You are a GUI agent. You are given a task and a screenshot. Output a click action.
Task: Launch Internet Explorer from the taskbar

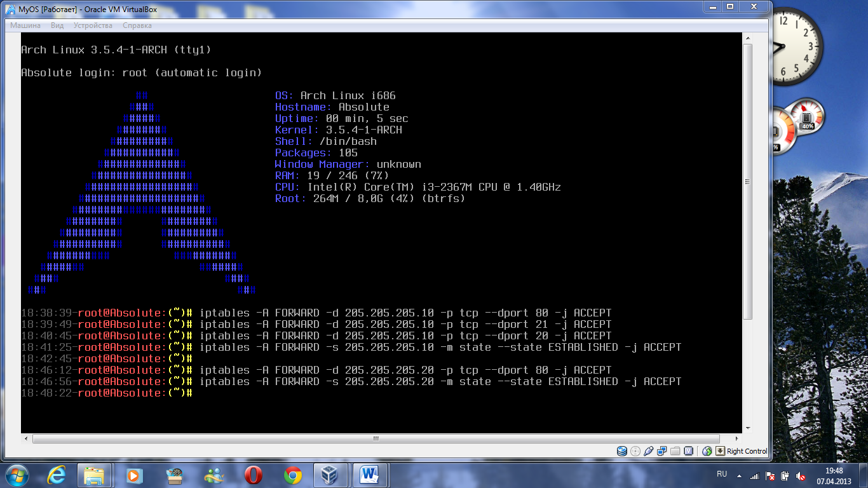coord(57,475)
